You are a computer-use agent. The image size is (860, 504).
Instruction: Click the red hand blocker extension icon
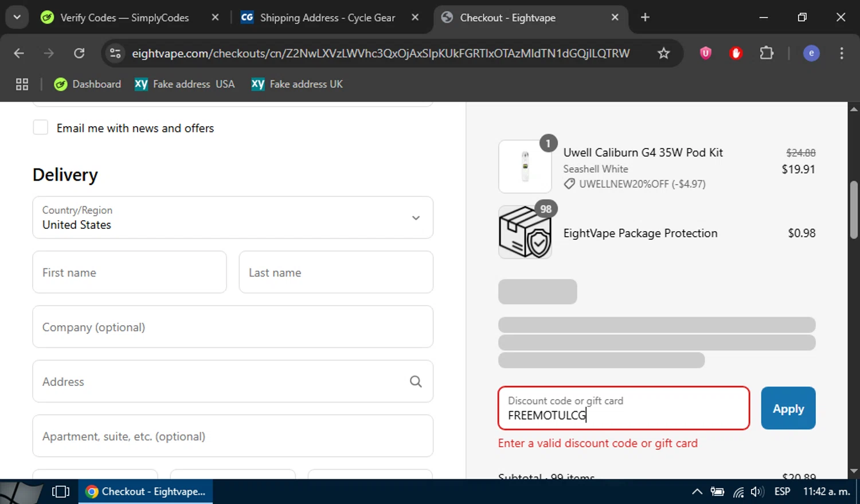(736, 53)
